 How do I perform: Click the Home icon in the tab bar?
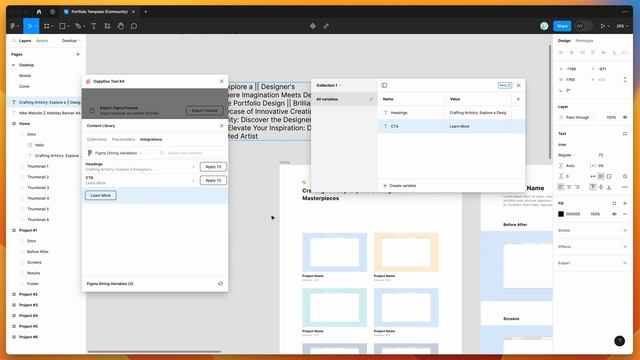(x=39, y=12)
